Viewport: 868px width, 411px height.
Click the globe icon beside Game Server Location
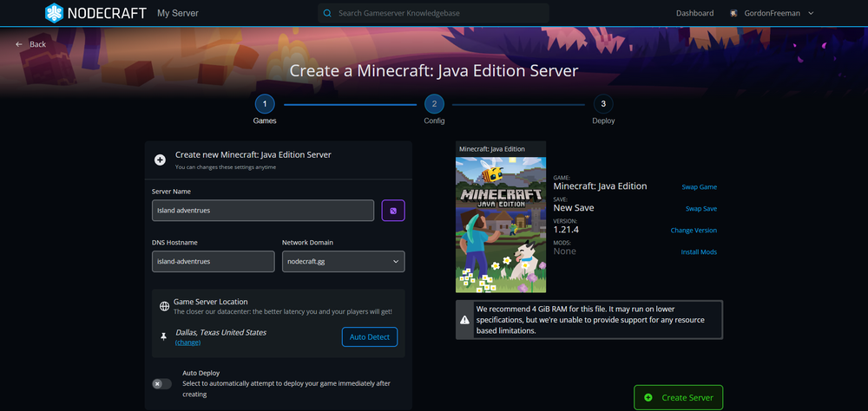click(x=164, y=306)
